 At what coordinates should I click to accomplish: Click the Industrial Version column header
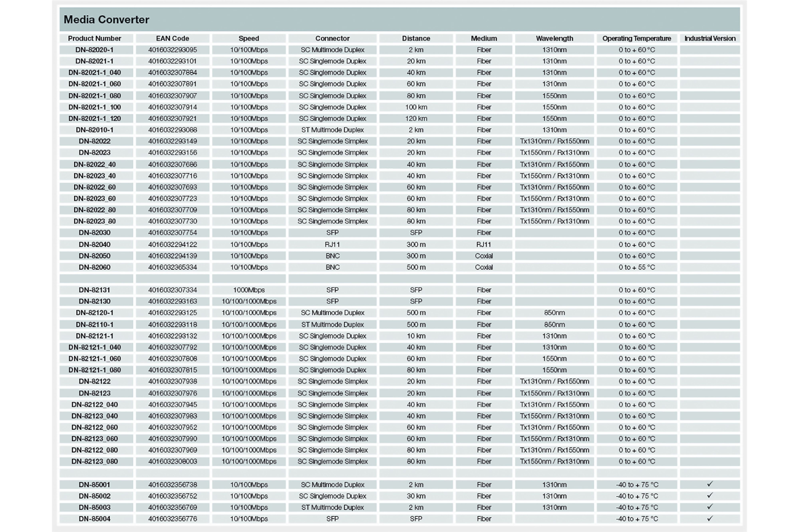(x=710, y=38)
